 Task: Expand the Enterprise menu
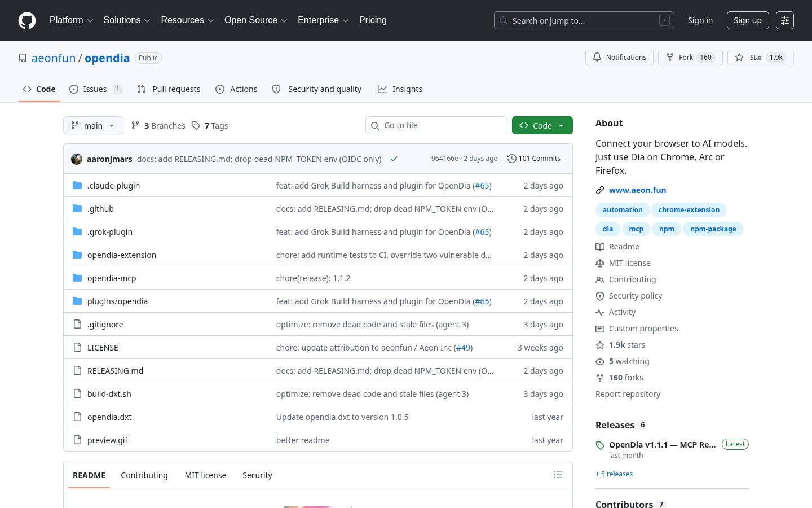pyautogui.click(x=323, y=20)
